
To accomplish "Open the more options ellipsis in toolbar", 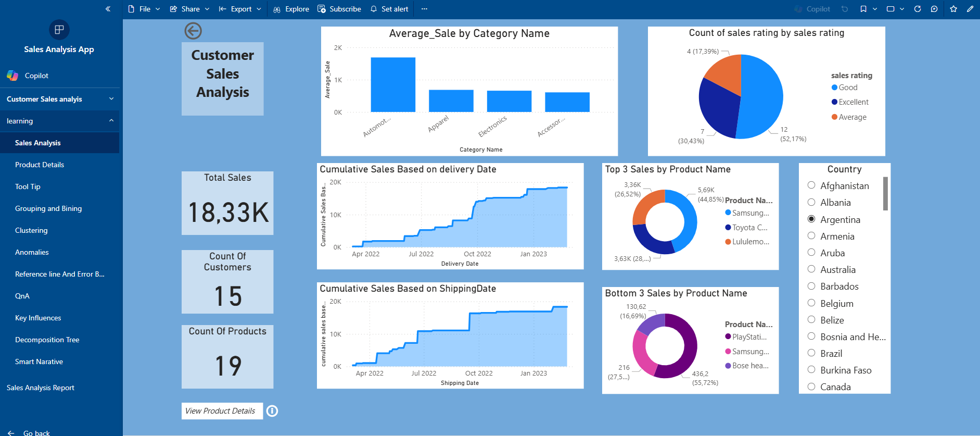I will pyautogui.click(x=424, y=9).
